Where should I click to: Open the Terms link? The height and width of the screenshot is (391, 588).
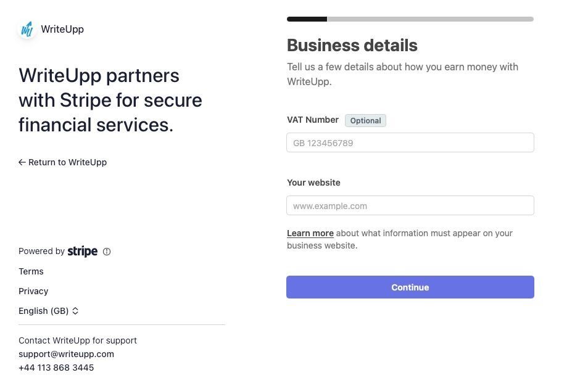coord(31,271)
